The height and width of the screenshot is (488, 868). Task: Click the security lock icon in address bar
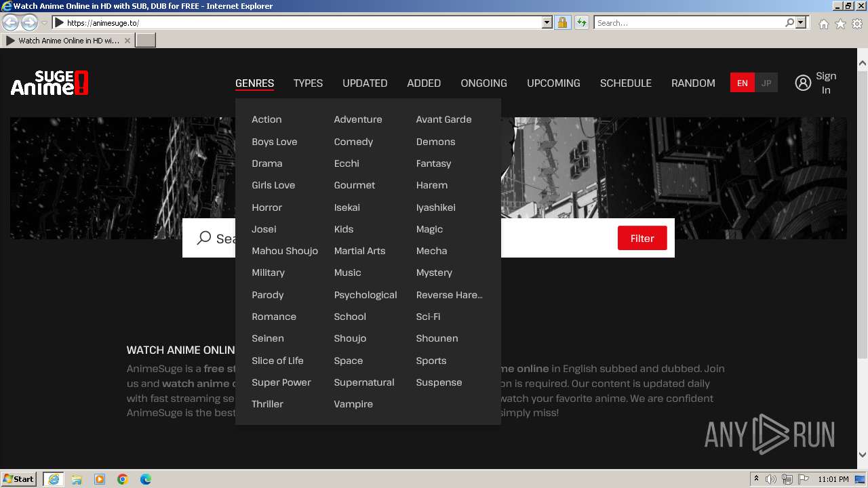(562, 22)
